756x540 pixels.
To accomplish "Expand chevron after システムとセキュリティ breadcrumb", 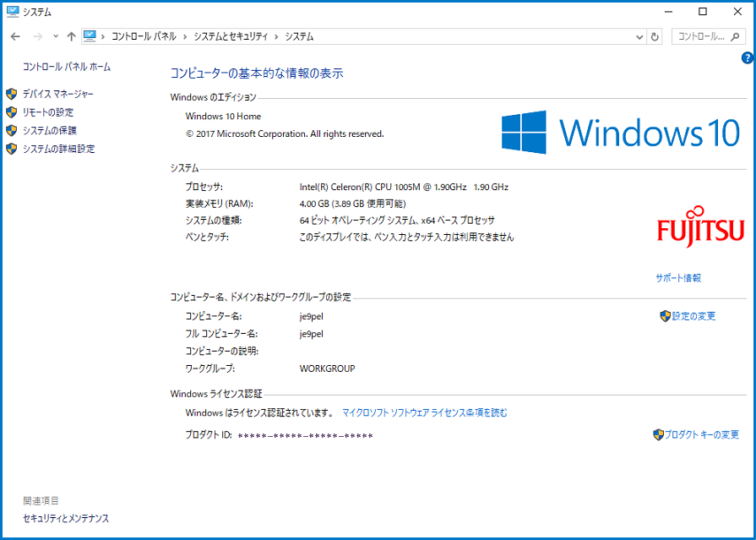I will click(x=276, y=36).
